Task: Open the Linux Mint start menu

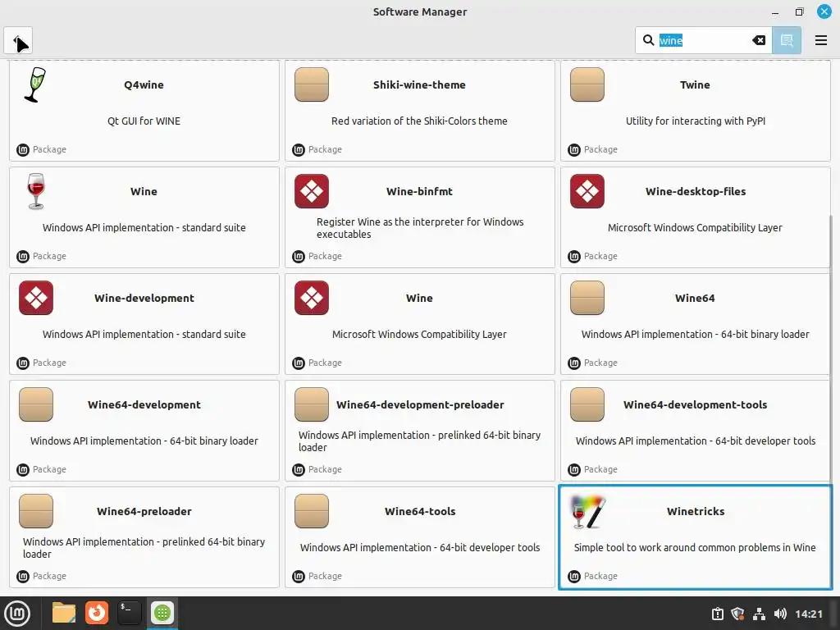Action: pyautogui.click(x=17, y=613)
